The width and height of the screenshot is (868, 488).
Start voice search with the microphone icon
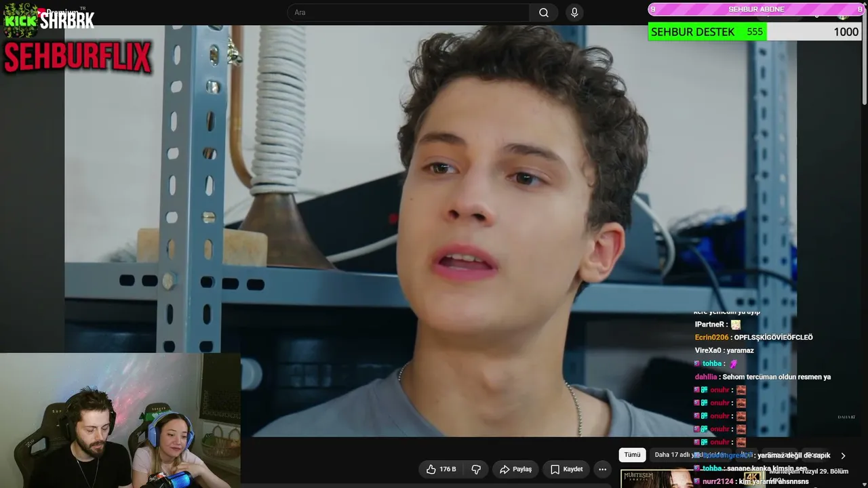pyautogui.click(x=574, y=13)
